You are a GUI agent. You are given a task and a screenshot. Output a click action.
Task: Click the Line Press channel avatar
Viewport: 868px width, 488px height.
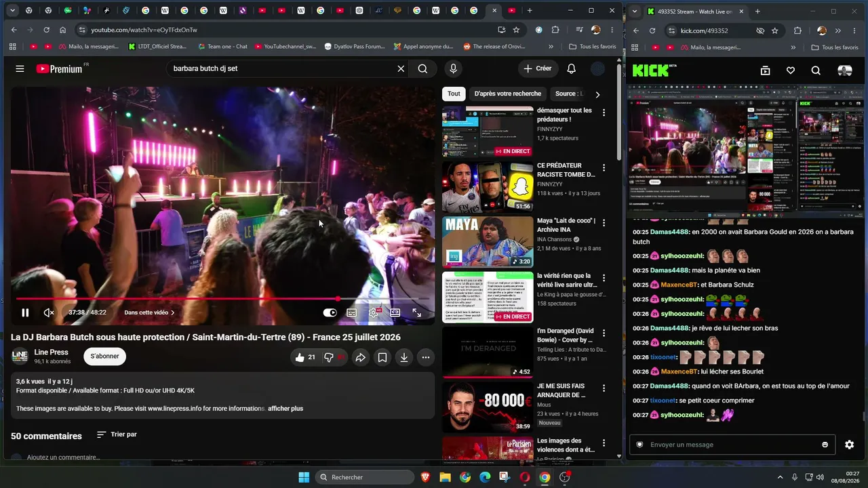click(20, 357)
